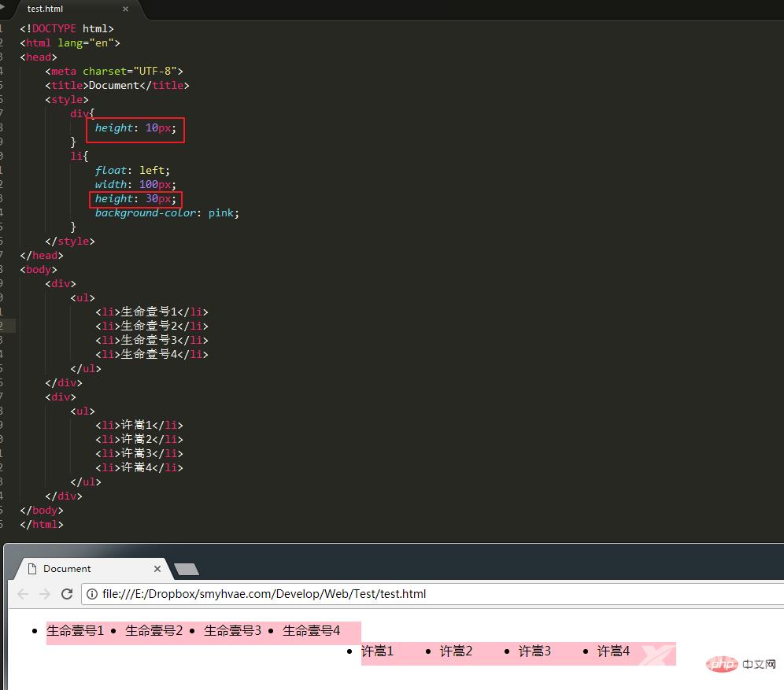Select the test.html editor tab
784x690 pixels.
coord(46,9)
